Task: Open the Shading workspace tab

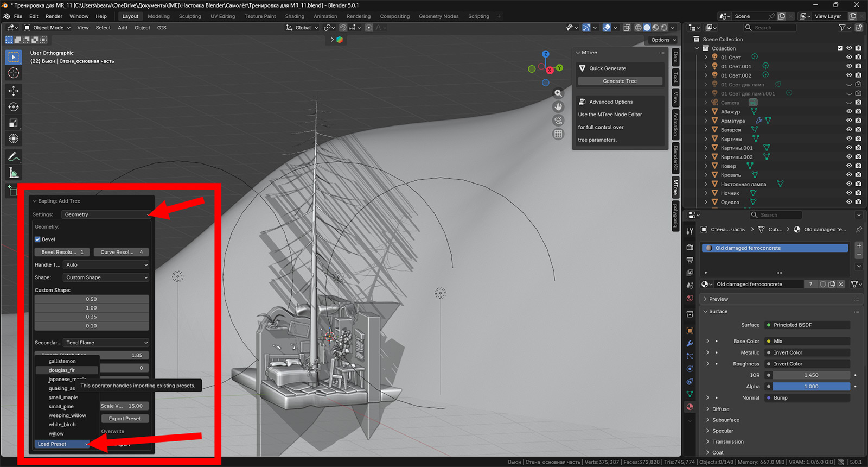Action: click(x=295, y=16)
